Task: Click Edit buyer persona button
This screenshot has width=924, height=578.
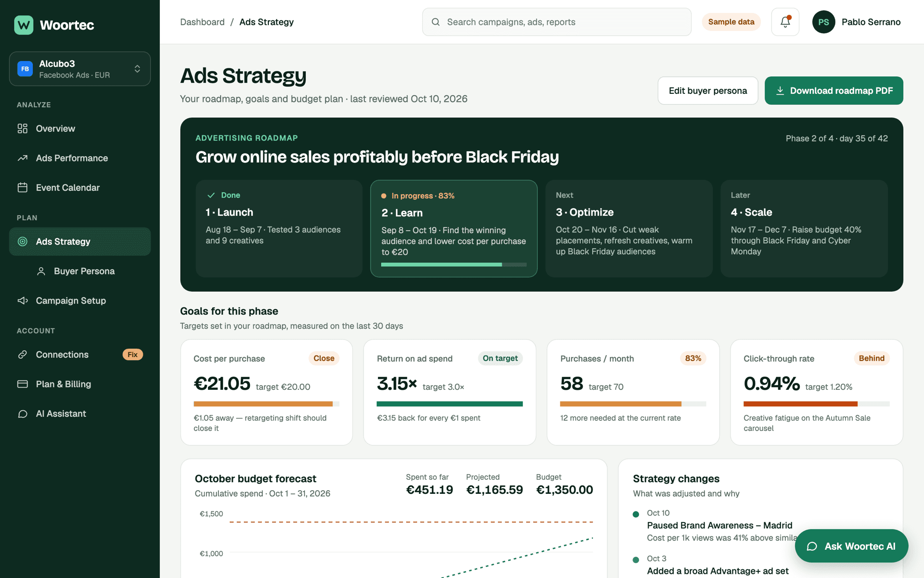Action: click(708, 91)
